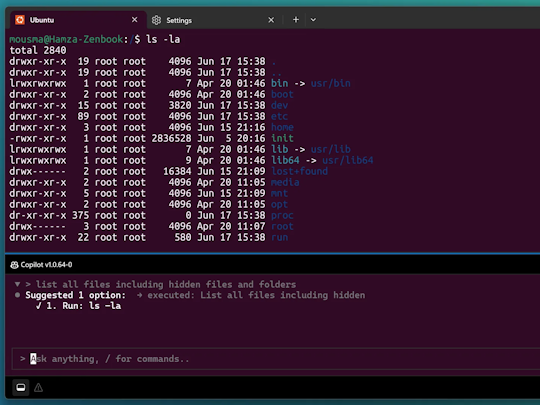The image size is (540, 405).
Task: Click the warning triangle icon at bottom
Action: [39, 388]
